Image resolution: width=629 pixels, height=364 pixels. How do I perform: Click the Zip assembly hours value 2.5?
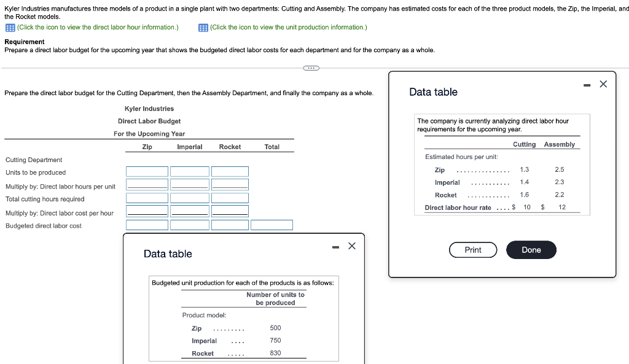560,169
